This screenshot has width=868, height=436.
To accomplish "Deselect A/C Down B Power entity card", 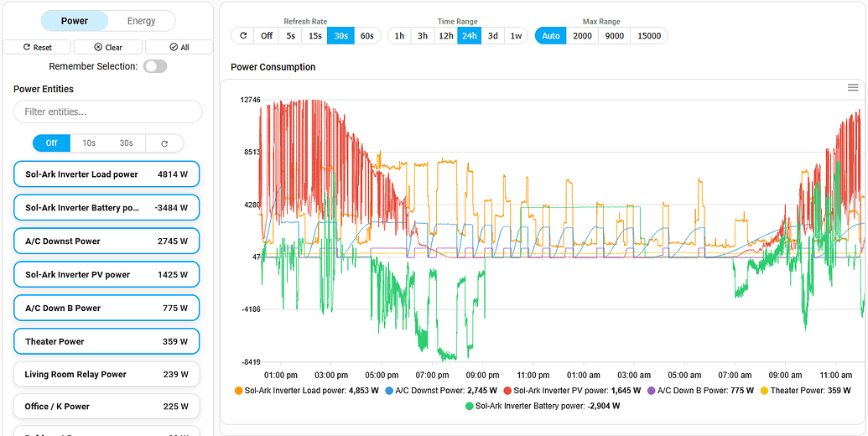I will click(x=107, y=309).
